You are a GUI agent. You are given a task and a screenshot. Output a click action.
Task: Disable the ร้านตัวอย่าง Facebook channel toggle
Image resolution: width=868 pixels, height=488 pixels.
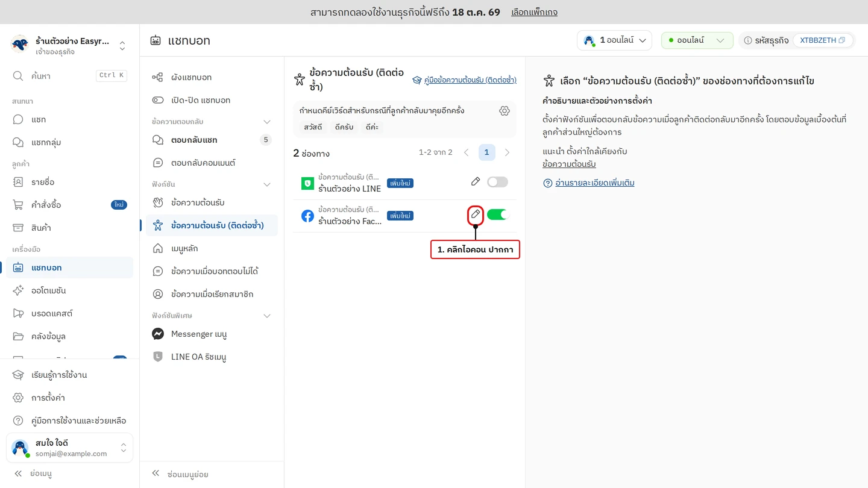tap(497, 214)
